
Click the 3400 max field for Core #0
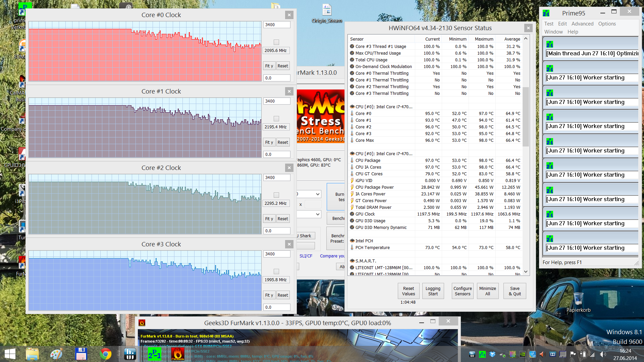coord(276,25)
